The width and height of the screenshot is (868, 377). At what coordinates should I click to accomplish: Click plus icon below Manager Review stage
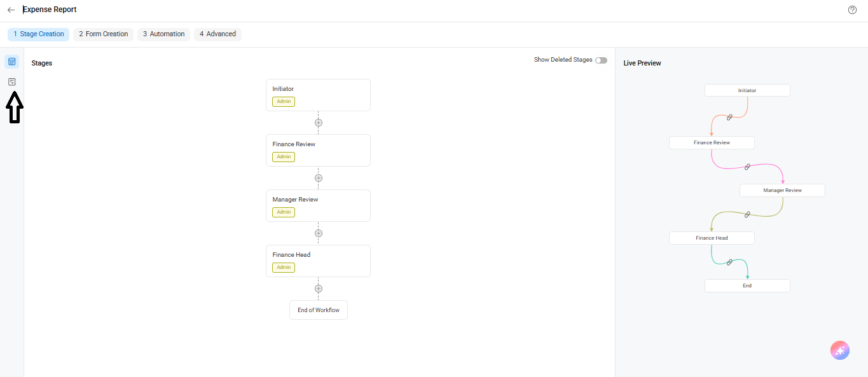[x=319, y=233]
